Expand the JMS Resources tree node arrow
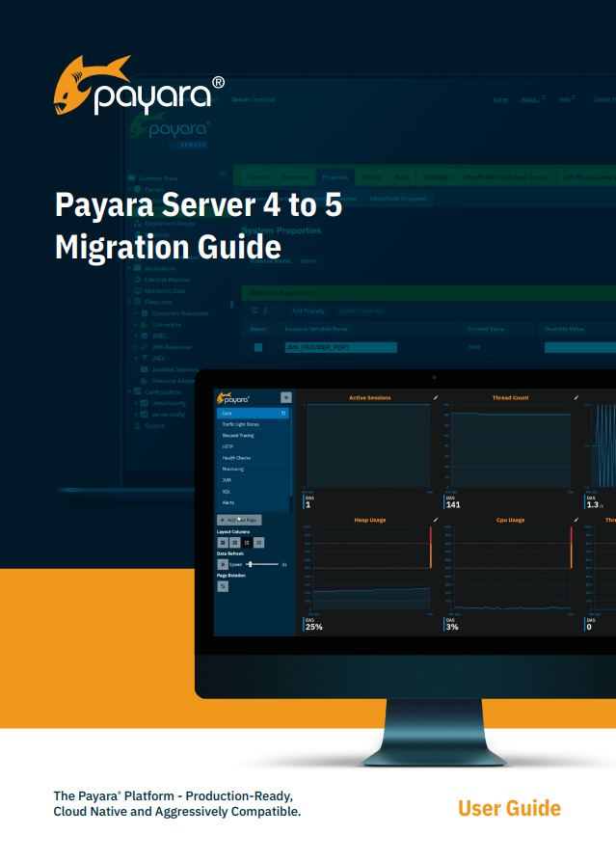Image resolution: width=616 pixels, height=862 pixels. click(x=136, y=347)
